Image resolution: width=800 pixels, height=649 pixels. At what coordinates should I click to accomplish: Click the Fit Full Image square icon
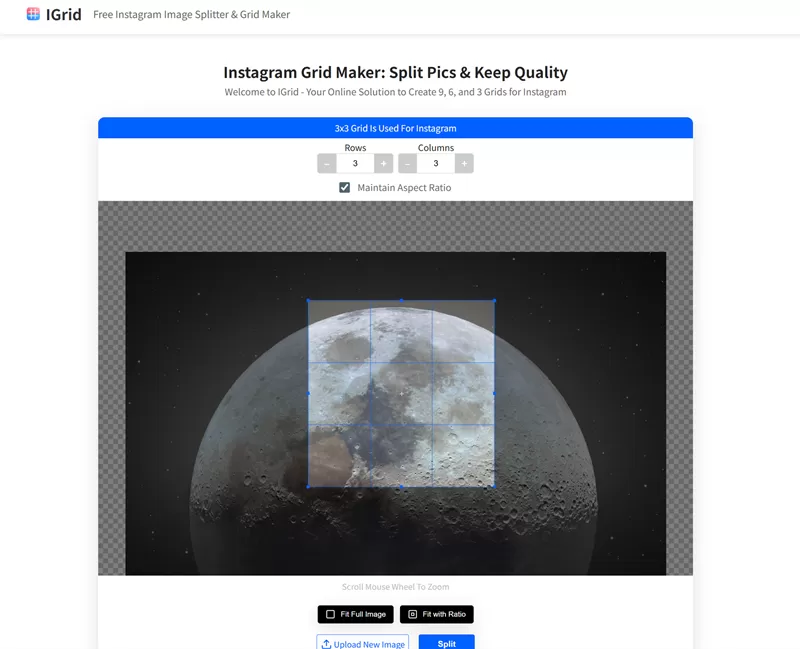(x=331, y=614)
